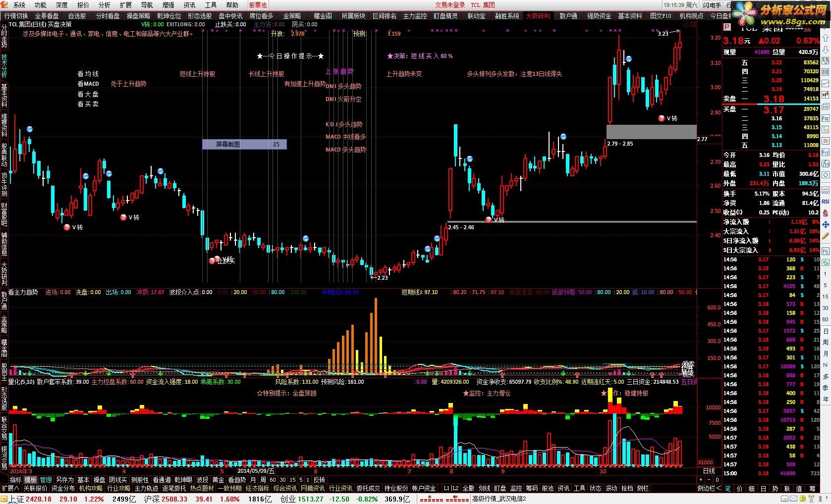Click the F12 icon in right toolbar
Image resolution: width=831 pixels, height=504 pixels.
tap(826, 152)
